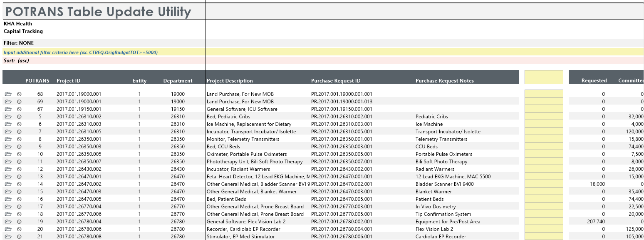This screenshot has height=240, width=644.
Task: Select the Project Description column header
Action: [230, 81]
